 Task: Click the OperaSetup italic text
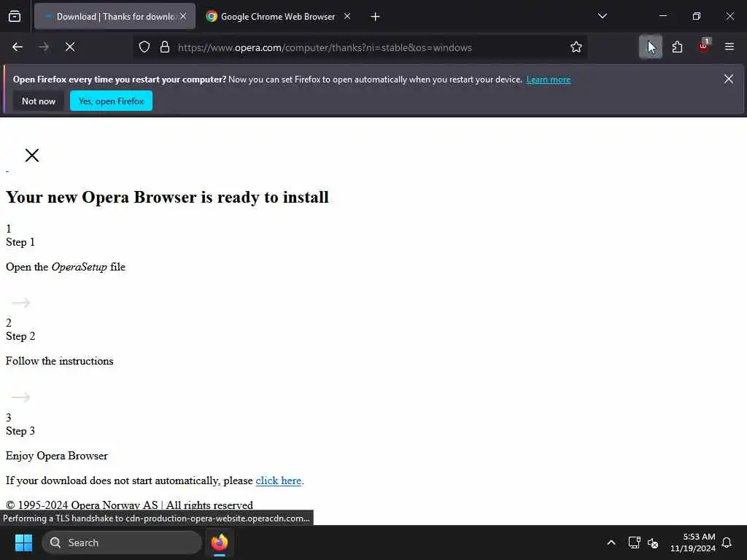click(x=79, y=267)
